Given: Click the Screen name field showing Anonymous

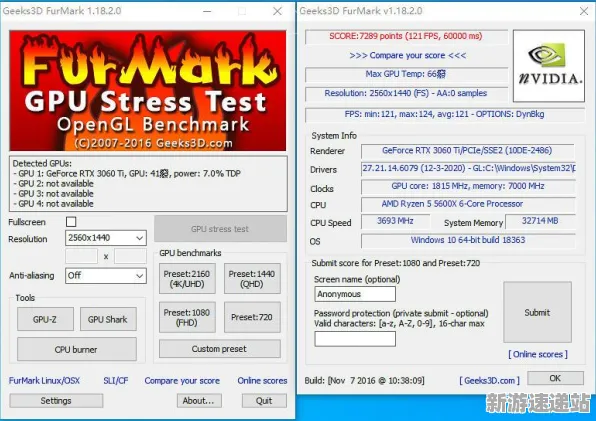Looking at the screenshot, I should point(355,294).
